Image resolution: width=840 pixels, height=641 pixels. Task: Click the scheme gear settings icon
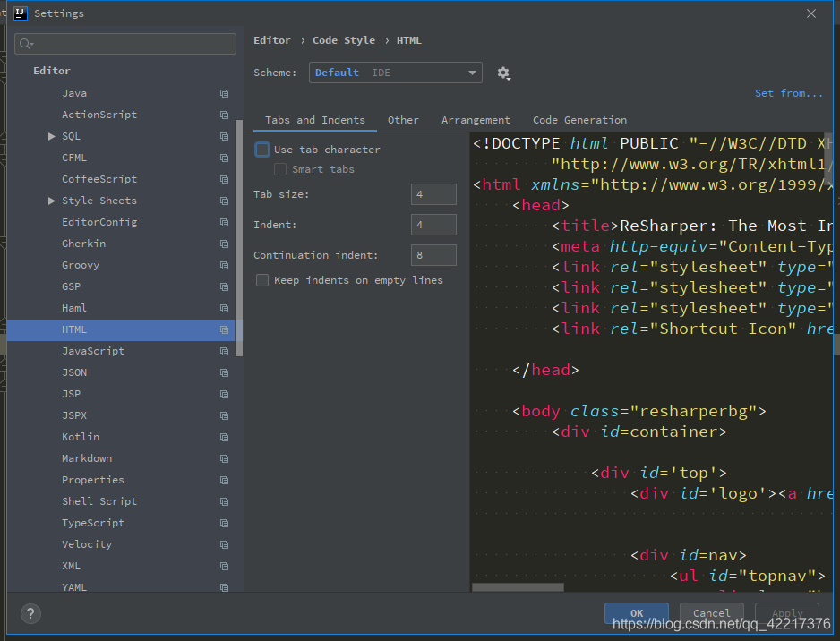pyautogui.click(x=503, y=73)
